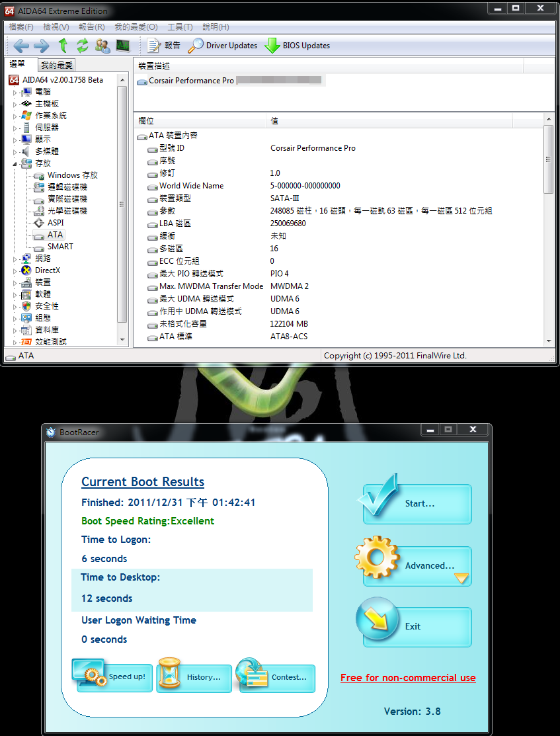
Task: Collapse the 存放 tree node arrow
Action: (x=15, y=164)
